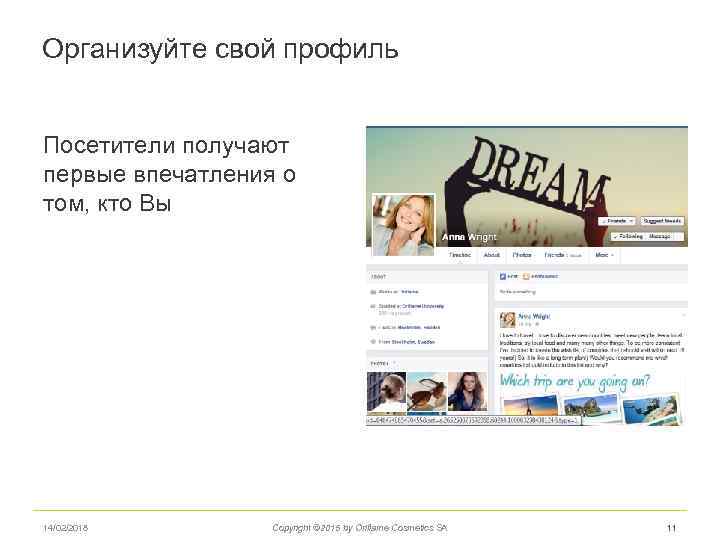The height and width of the screenshot is (540, 720).
Task: Click the home icon beside Lives in
Action: tap(373, 327)
